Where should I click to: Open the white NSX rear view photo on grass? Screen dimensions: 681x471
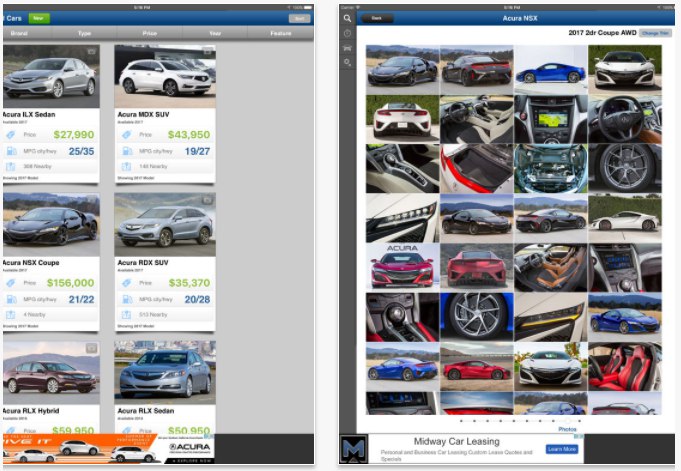402,119
